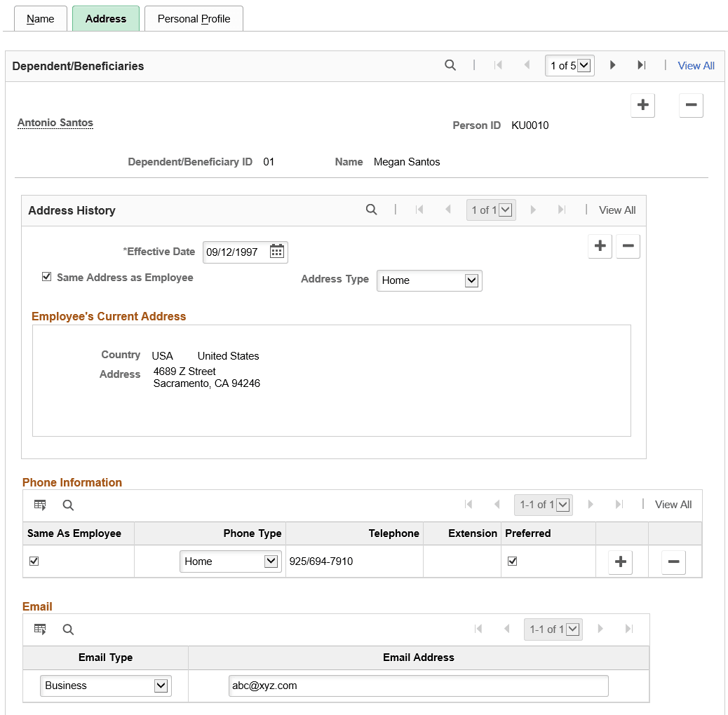Viewport: 728px width, 715px height.
Task: Uncheck Same As Employee for the phone entry
Action: pos(34,561)
